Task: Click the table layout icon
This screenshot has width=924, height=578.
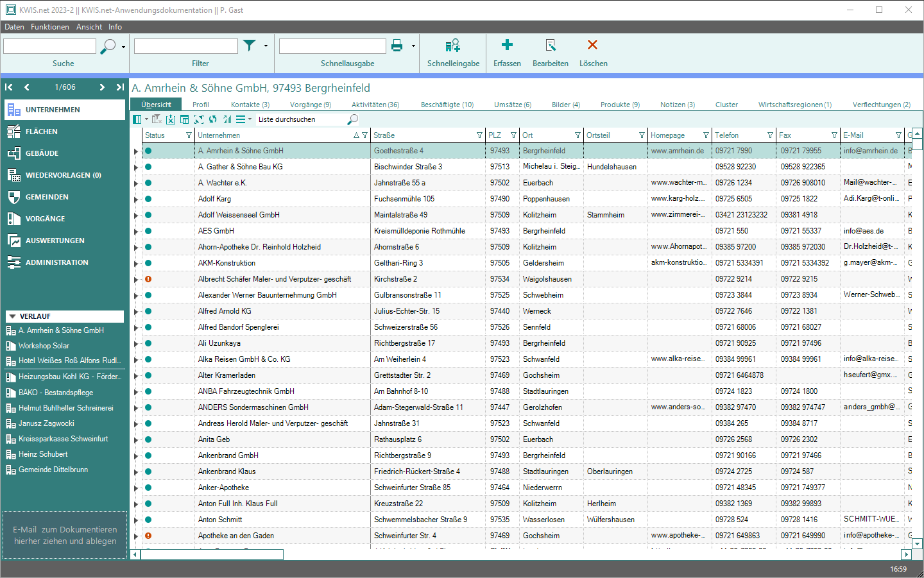Action: (x=185, y=119)
